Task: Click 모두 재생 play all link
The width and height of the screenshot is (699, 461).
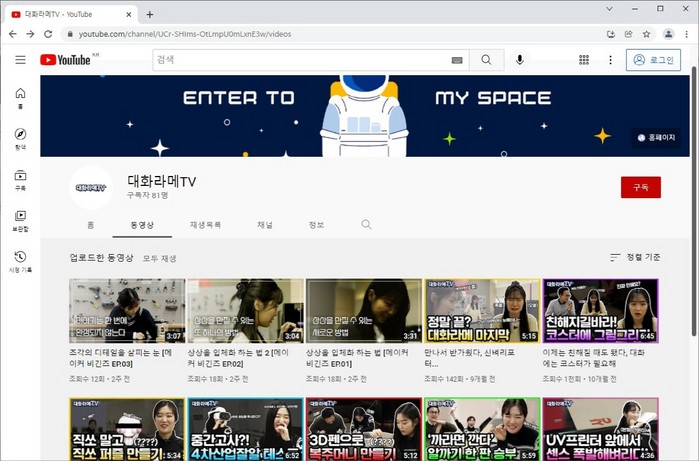Action: [x=159, y=258]
